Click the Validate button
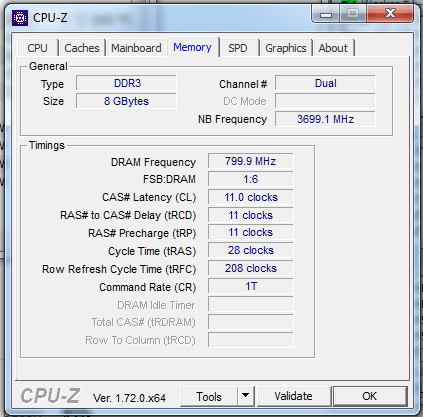Viewport: 423px width, 417px height. tap(294, 396)
